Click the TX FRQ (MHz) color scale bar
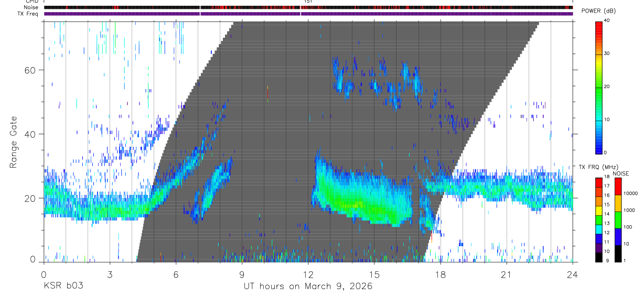 coord(599,219)
